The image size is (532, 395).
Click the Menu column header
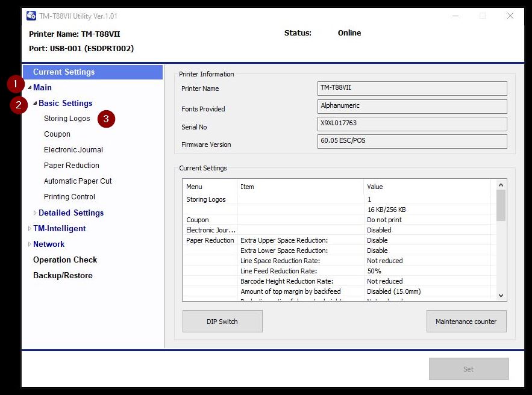210,187
